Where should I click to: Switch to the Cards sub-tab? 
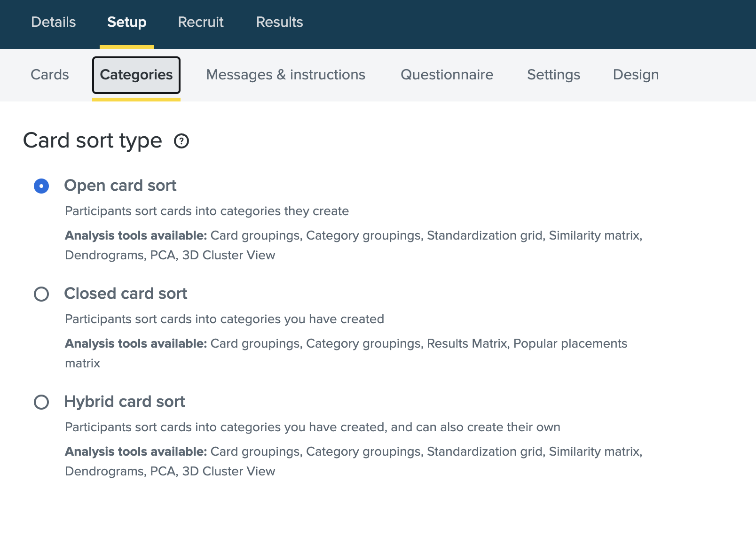(x=50, y=75)
